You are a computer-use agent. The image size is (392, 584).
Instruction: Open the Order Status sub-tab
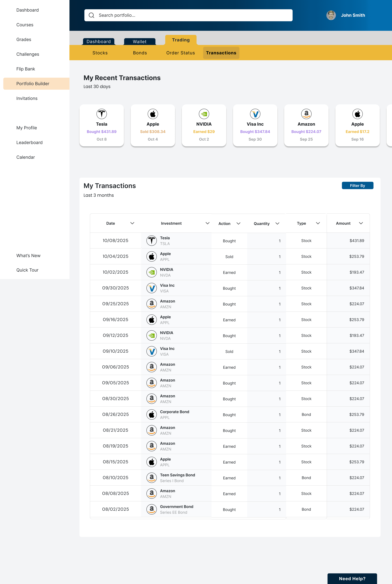(180, 53)
